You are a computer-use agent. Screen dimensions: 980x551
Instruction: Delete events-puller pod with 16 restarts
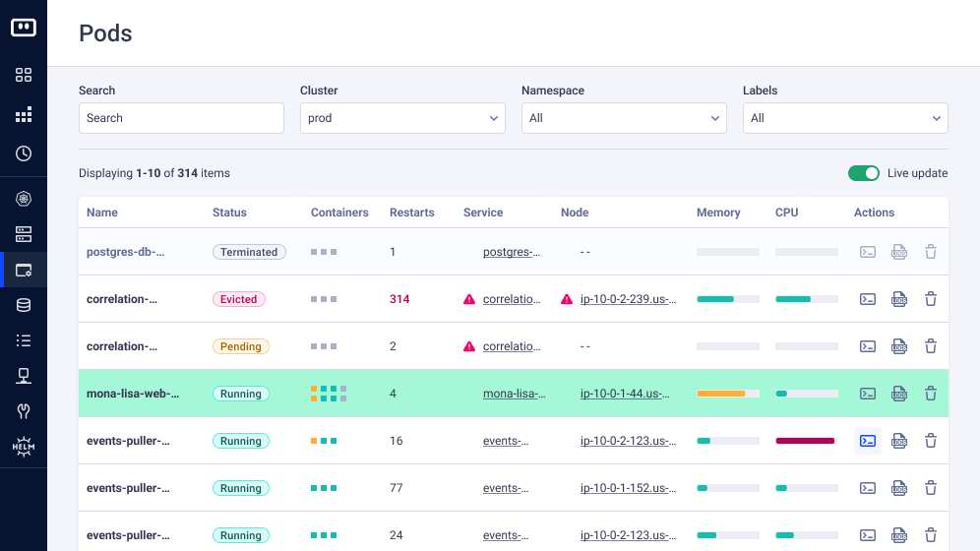pos(931,441)
